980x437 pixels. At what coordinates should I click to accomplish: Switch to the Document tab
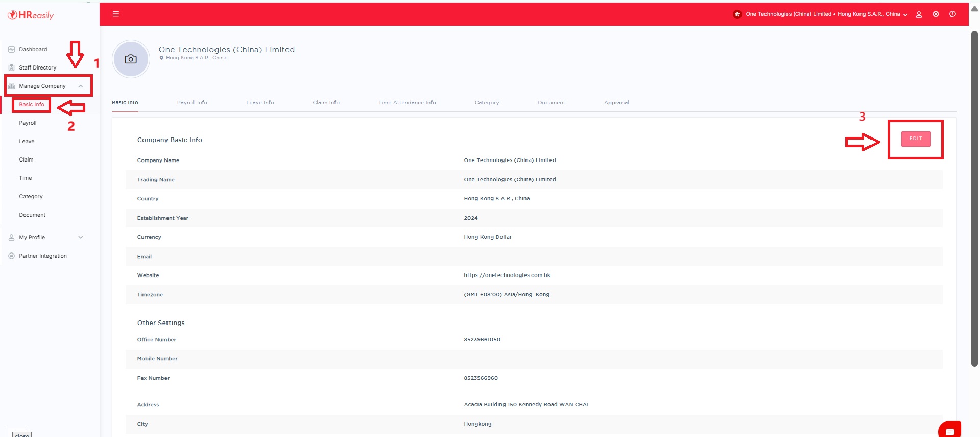click(x=552, y=103)
